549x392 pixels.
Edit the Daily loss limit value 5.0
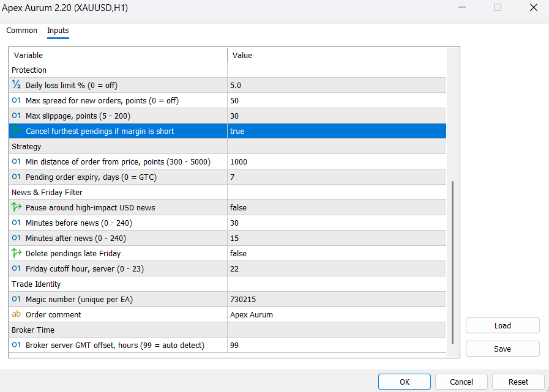tap(337, 85)
